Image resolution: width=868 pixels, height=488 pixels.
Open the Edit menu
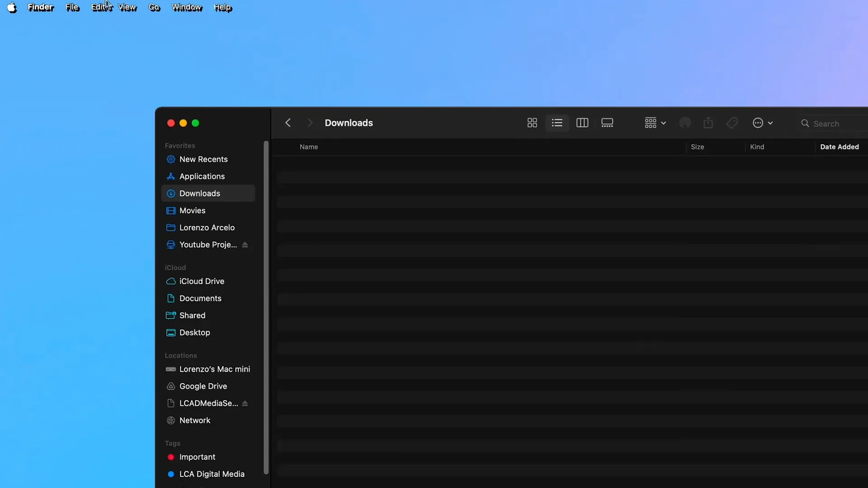pos(100,8)
